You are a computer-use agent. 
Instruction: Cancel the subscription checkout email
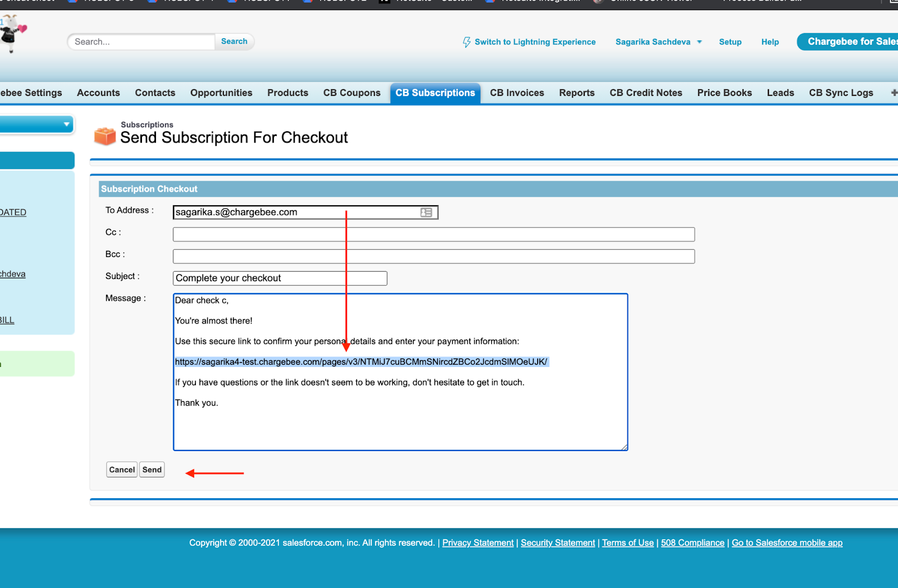[122, 470]
